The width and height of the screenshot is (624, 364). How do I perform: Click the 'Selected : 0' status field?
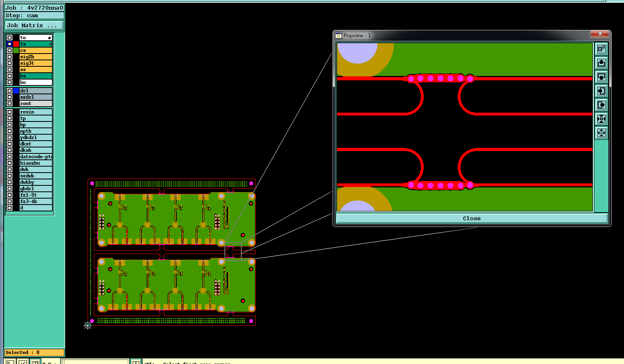[34, 352]
